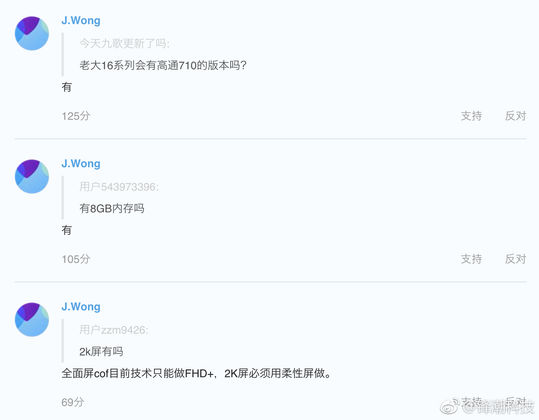Click the 105分 score text
This screenshot has height=420, width=539.
[76, 259]
